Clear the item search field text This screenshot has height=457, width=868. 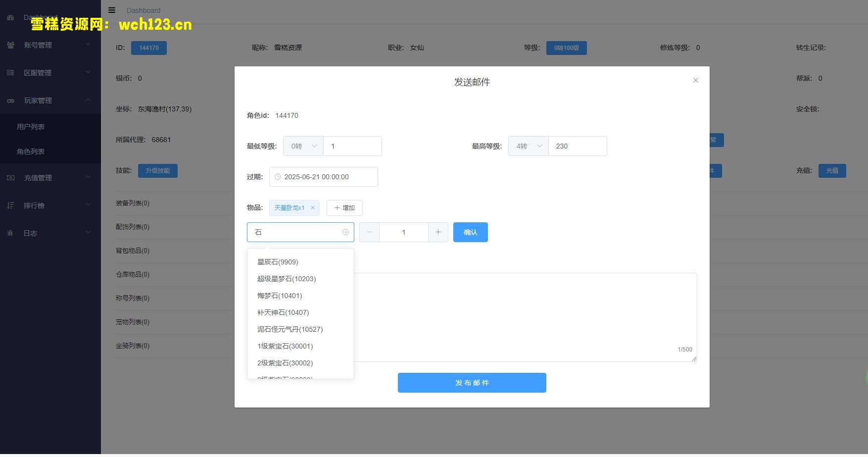click(345, 232)
